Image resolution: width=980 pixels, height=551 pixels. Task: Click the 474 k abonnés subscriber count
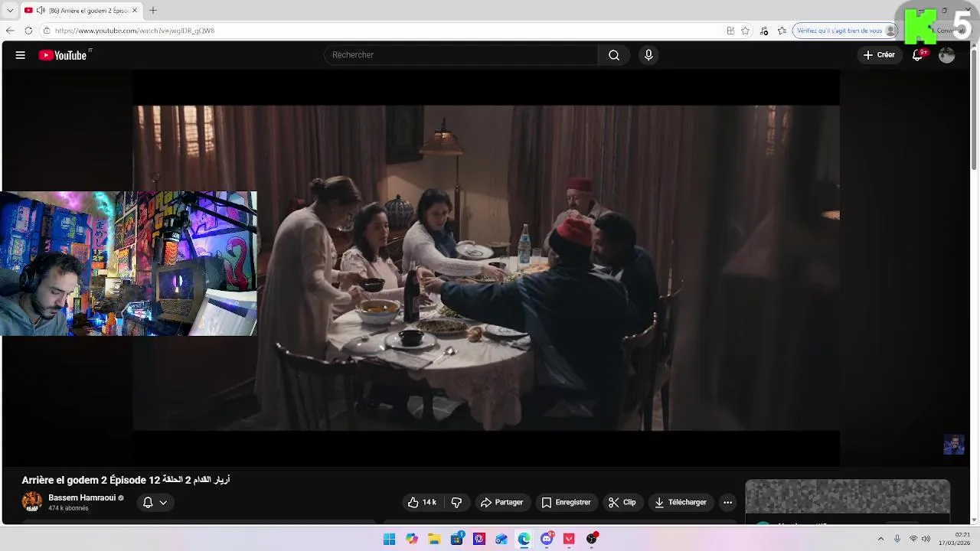pyautogui.click(x=68, y=508)
